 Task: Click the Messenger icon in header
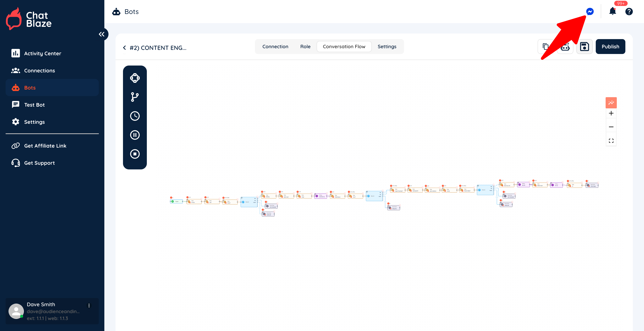click(590, 12)
